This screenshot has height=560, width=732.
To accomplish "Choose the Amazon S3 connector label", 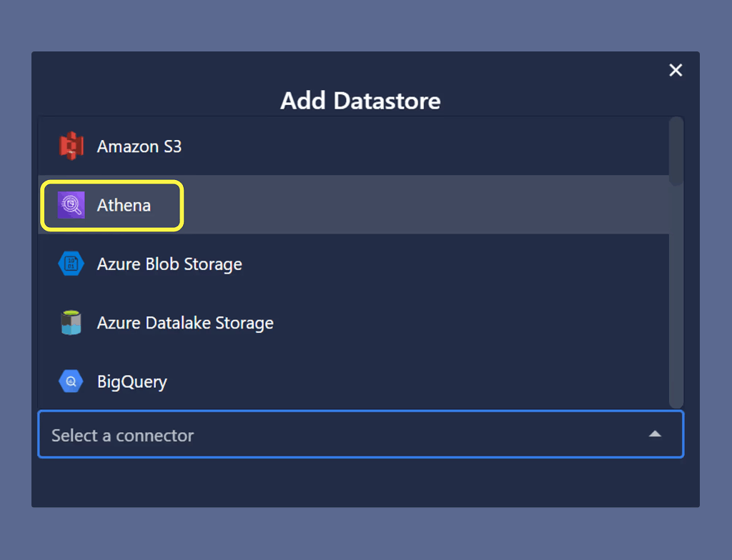I will click(x=139, y=146).
